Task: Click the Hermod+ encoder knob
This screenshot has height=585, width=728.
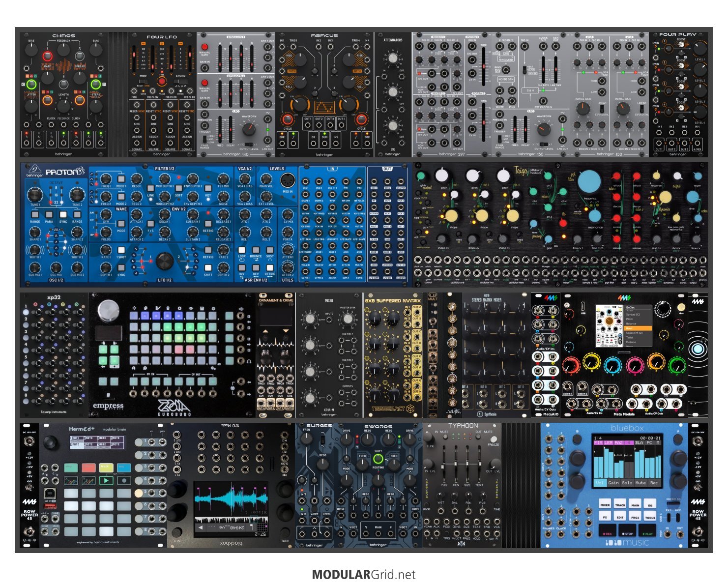Action: [x=52, y=442]
